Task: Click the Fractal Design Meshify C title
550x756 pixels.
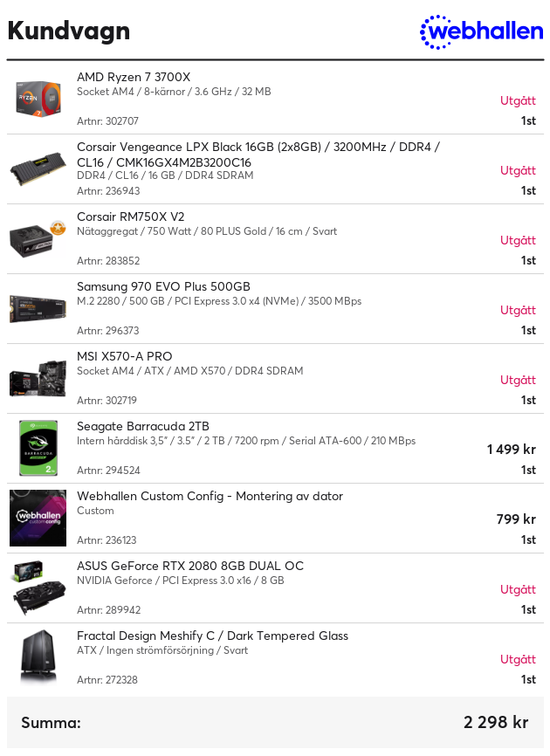Action: [212, 636]
